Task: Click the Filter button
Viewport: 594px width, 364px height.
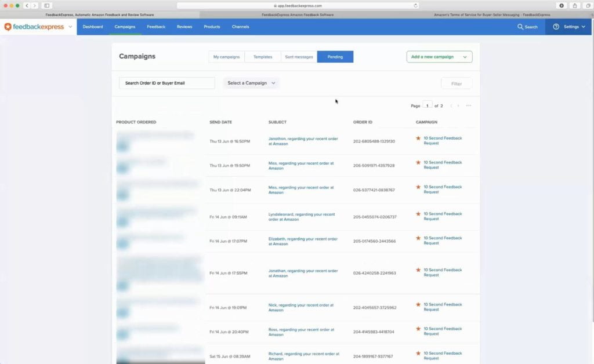Action: pos(457,83)
